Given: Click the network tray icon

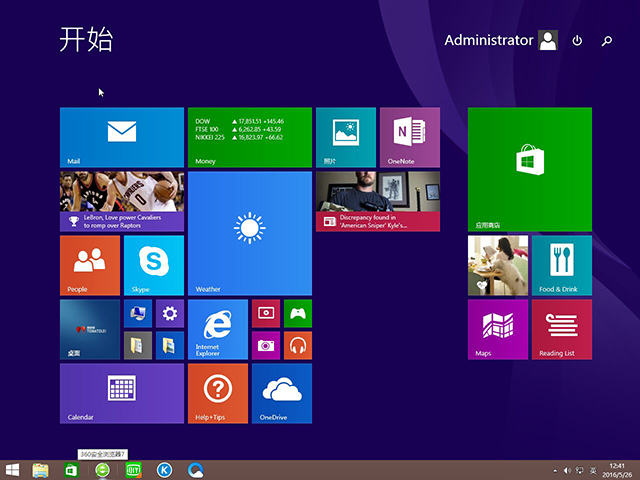Looking at the screenshot, I should coord(580,471).
